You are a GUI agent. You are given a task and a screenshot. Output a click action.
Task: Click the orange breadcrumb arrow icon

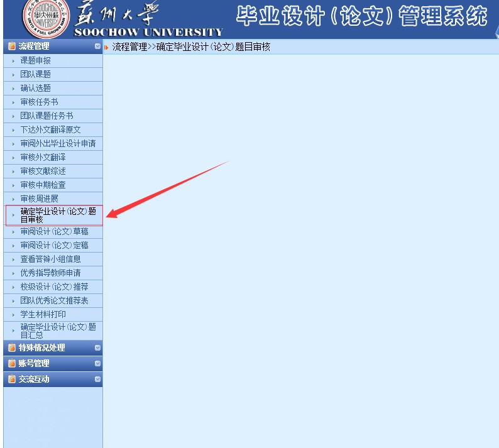[x=106, y=47]
